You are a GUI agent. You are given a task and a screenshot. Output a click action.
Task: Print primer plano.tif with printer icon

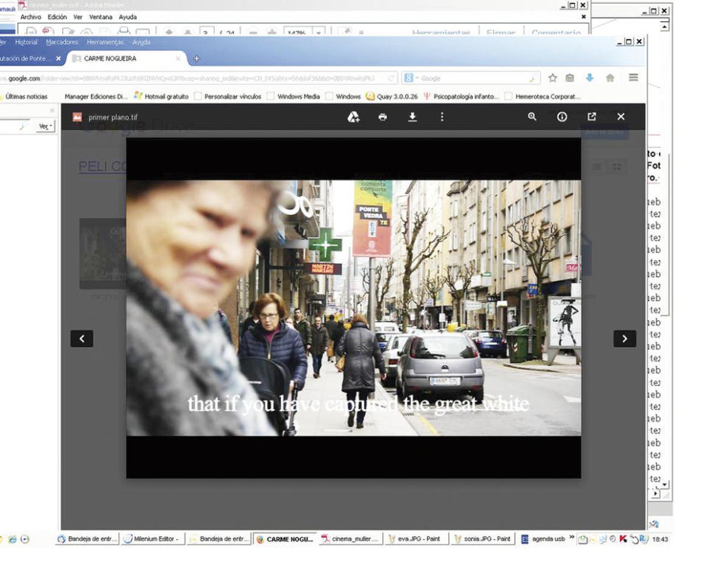pos(382,117)
